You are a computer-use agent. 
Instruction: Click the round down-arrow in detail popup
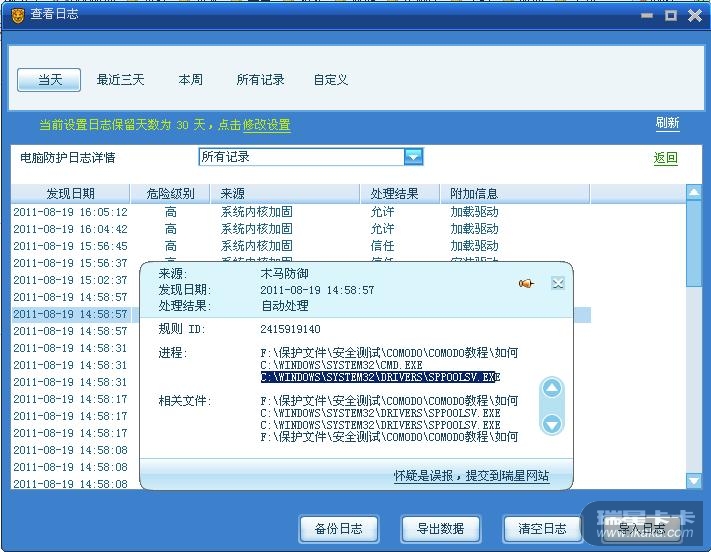(552, 424)
